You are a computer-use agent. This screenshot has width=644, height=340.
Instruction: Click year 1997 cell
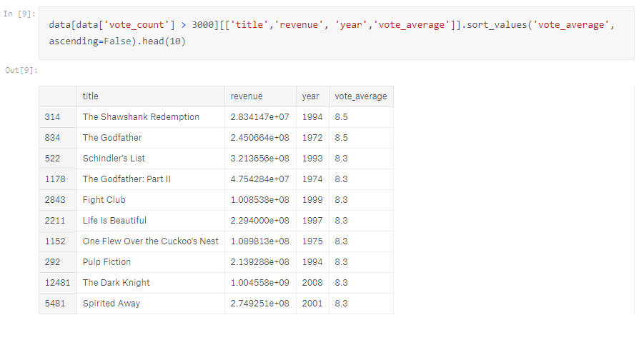click(312, 221)
